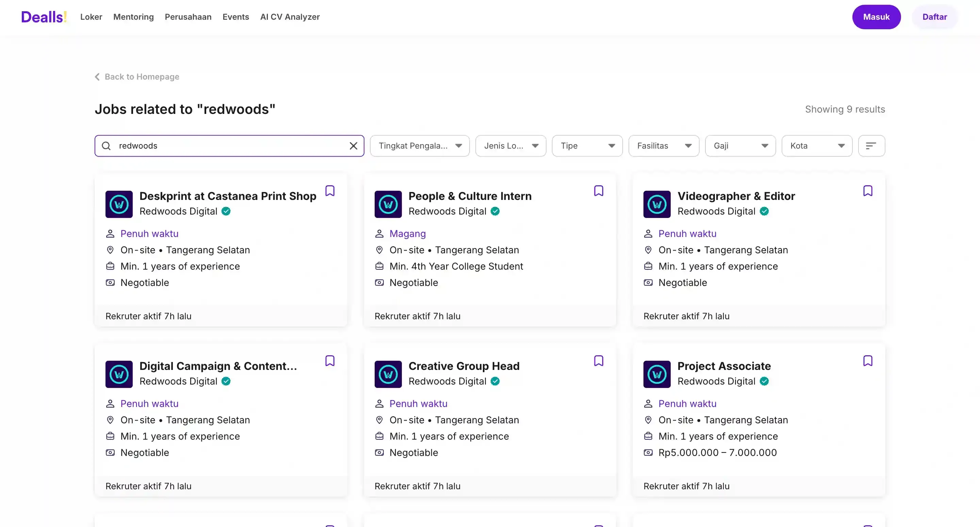Image resolution: width=980 pixels, height=527 pixels.
Task: Bookmark Digital Campaign & Content job
Action: pos(330,361)
